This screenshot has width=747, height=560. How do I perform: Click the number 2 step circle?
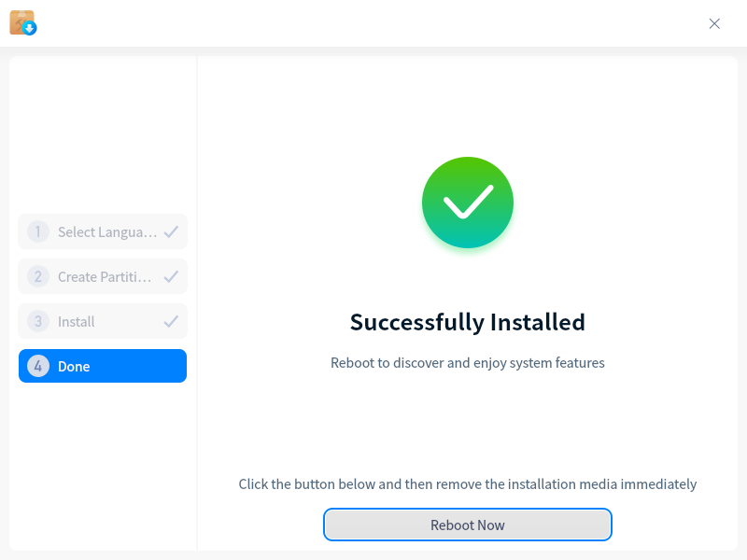coord(38,276)
